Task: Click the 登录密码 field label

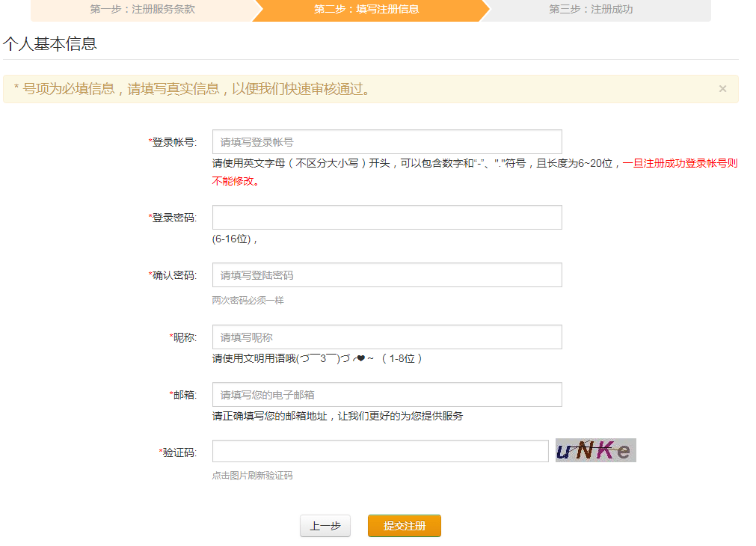Action: [173, 218]
